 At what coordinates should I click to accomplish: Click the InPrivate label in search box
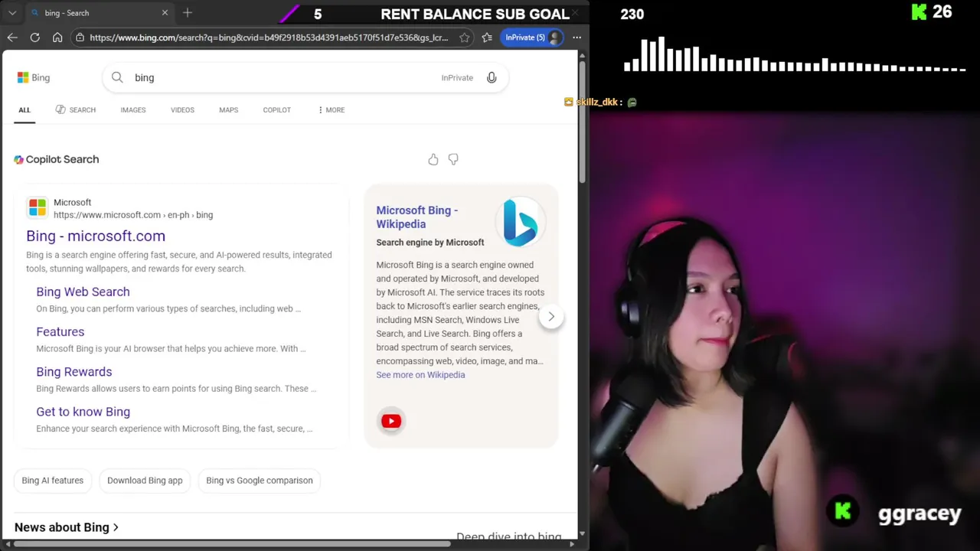pos(457,77)
